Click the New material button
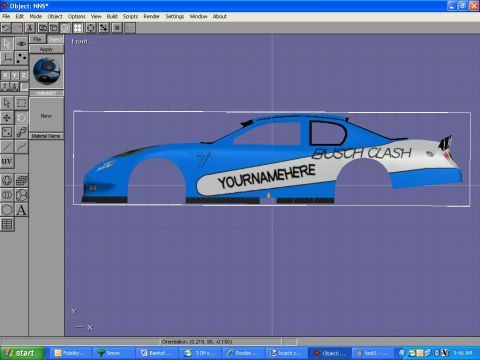This screenshot has height=360, width=480. point(46,116)
